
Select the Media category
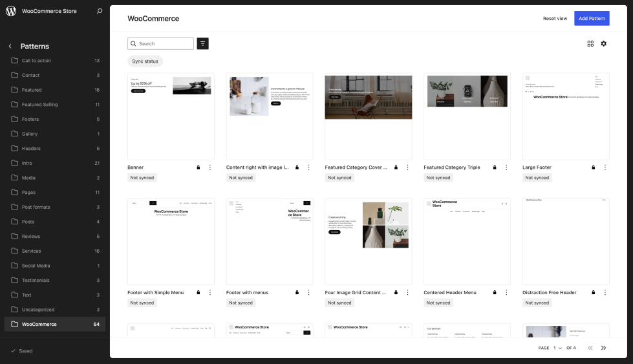pos(55,178)
